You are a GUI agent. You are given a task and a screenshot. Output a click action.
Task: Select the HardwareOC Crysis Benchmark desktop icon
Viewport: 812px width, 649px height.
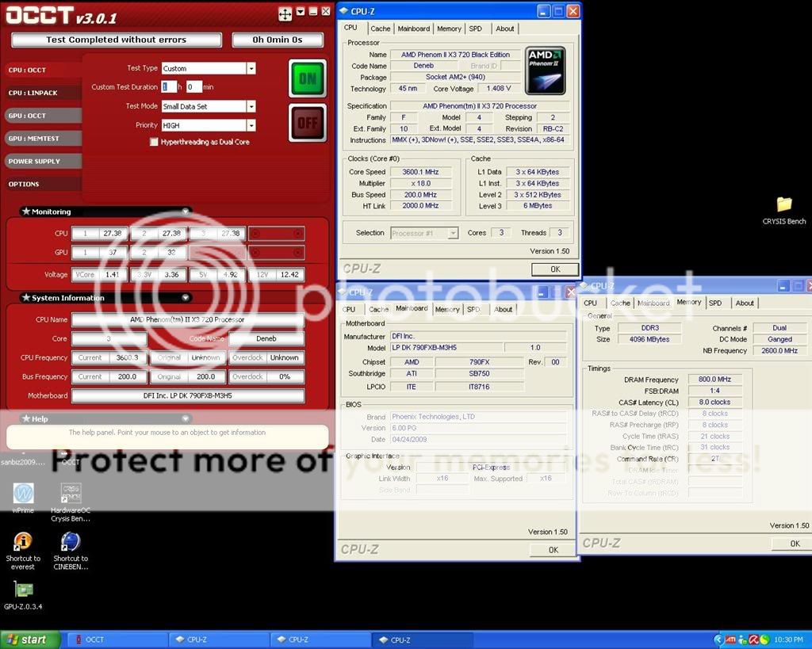[x=71, y=502]
